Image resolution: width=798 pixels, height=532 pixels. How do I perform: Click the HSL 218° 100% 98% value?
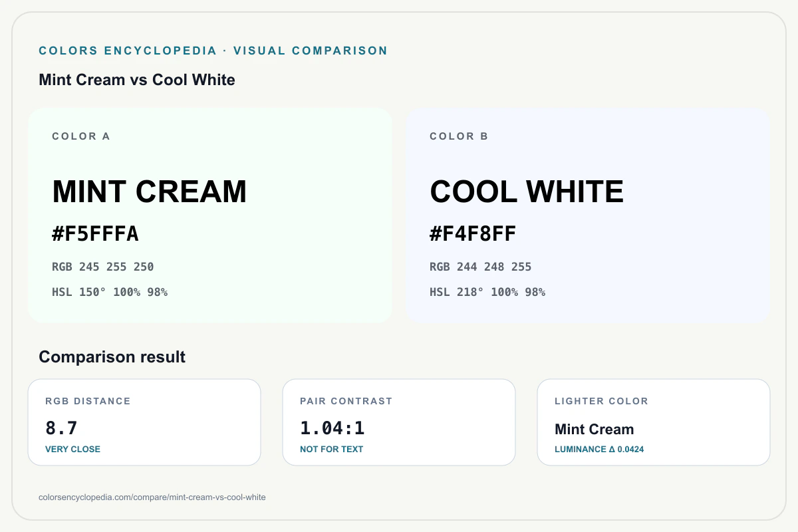tap(487, 291)
